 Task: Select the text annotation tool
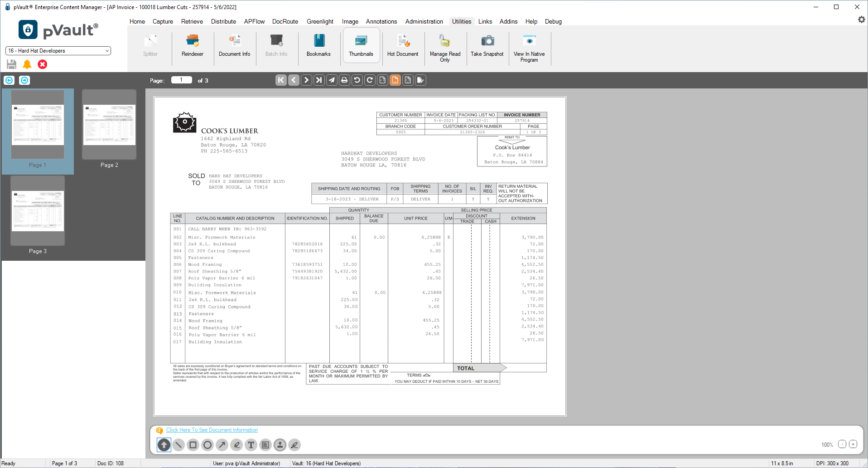tap(251, 445)
